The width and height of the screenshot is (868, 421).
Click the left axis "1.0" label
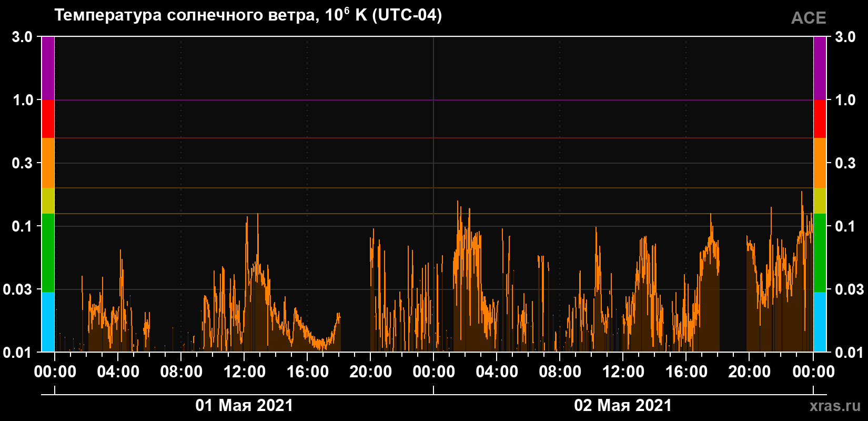pyautogui.click(x=22, y=100)
